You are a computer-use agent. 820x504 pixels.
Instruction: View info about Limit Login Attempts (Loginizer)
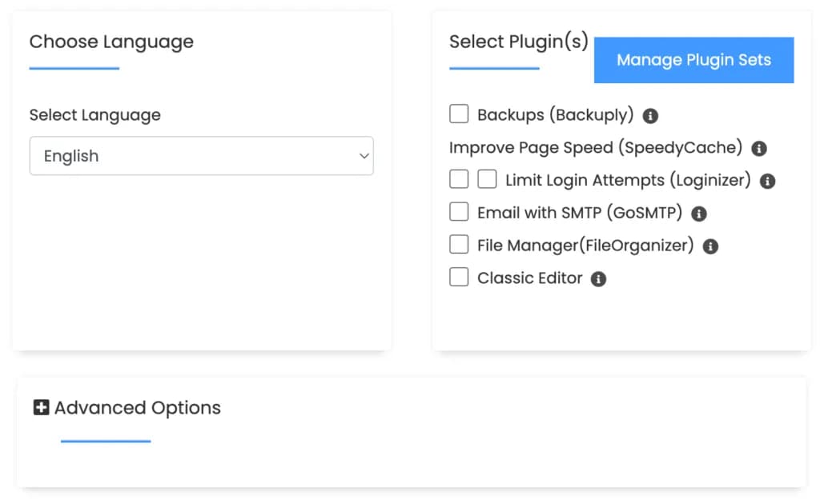(x=766, y=181)
